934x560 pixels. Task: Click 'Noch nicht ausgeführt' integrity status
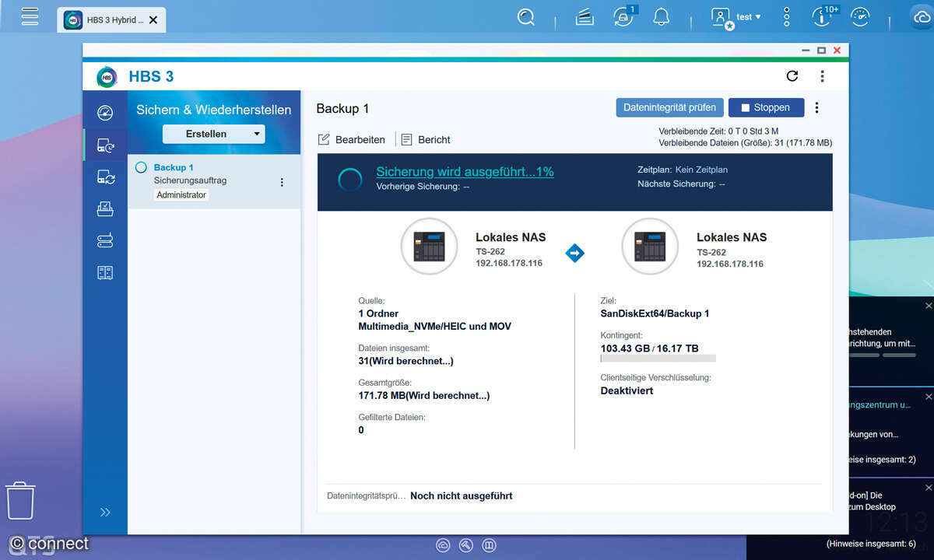[x=461, y=495]
